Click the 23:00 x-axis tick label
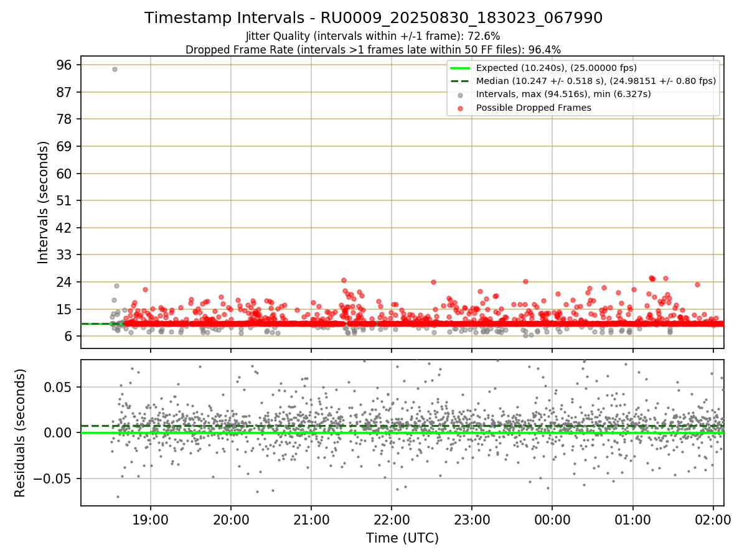 click(472, 520)
